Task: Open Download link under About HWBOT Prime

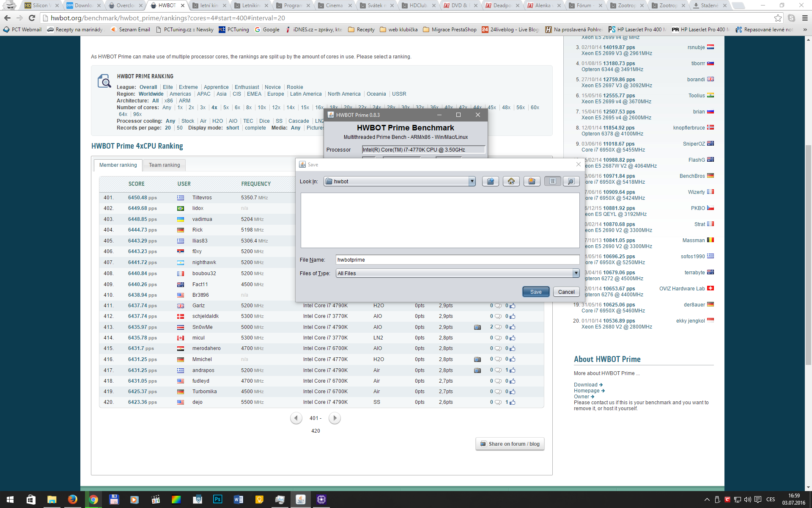Action: tap(588, 385)
